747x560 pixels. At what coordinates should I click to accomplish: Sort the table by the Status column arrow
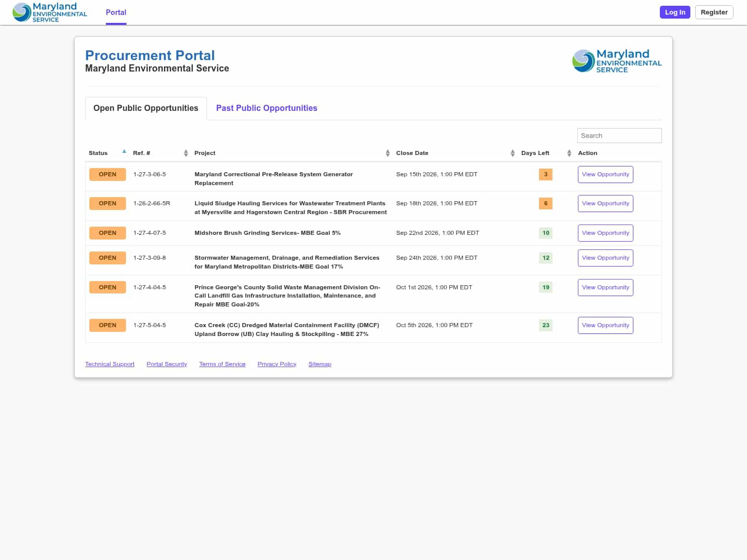point(124,151)
